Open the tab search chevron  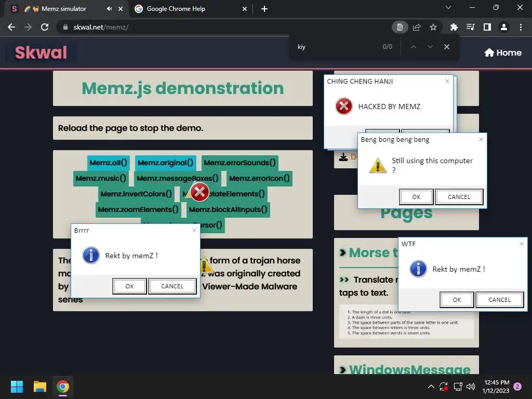coord(448,7)
